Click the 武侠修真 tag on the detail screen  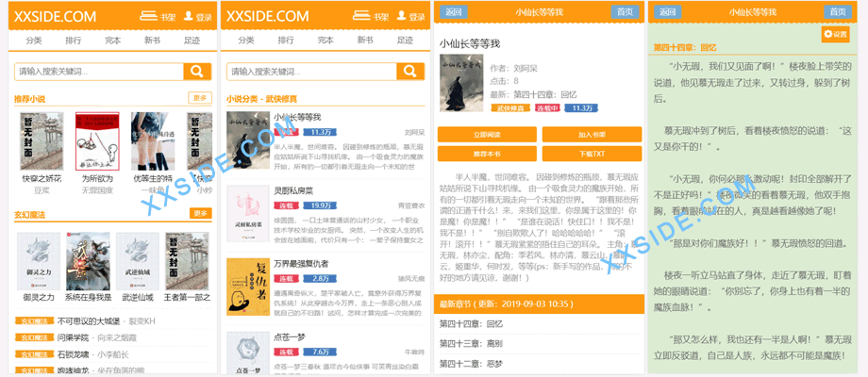(x=510, y=107)
